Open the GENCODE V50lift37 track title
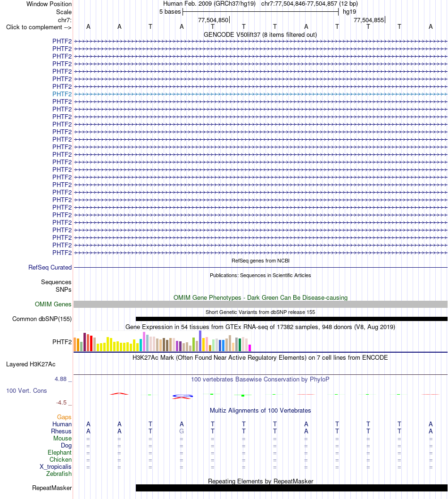The width and height of the screenshot is (448, 499). 260,34
